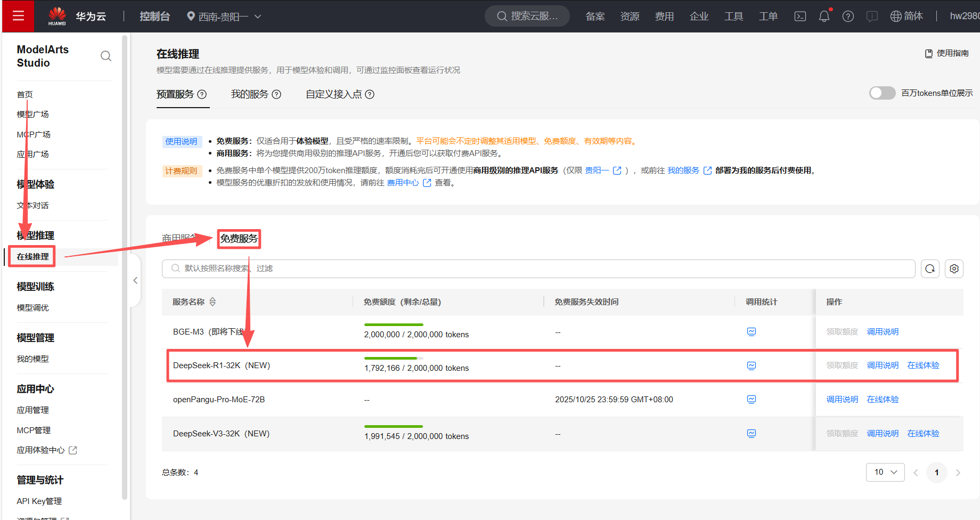Click page number 1 in pagination
Image resolution: width=980 pixels, height=520 pixels.
coord(937,473)
